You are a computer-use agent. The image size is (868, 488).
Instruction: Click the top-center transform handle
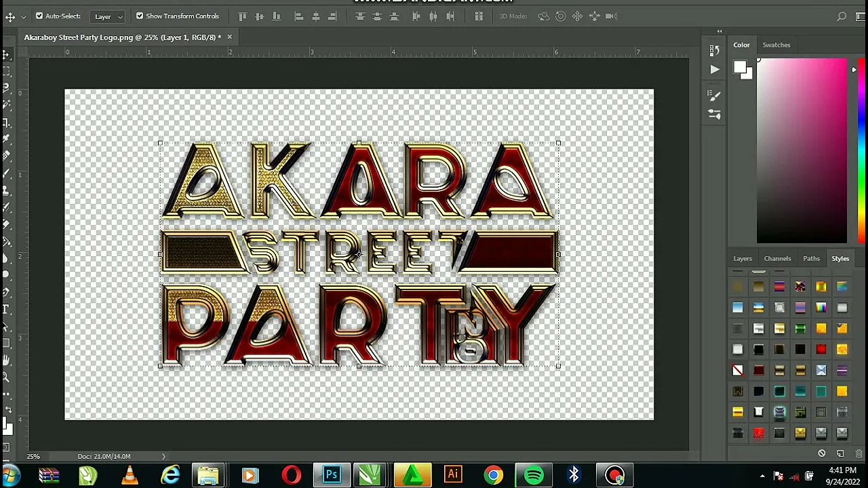[359, 143]
